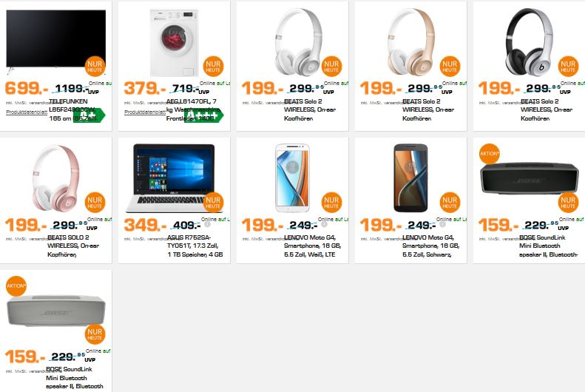Open the AEG washing machine image

[x=175, y=43]
